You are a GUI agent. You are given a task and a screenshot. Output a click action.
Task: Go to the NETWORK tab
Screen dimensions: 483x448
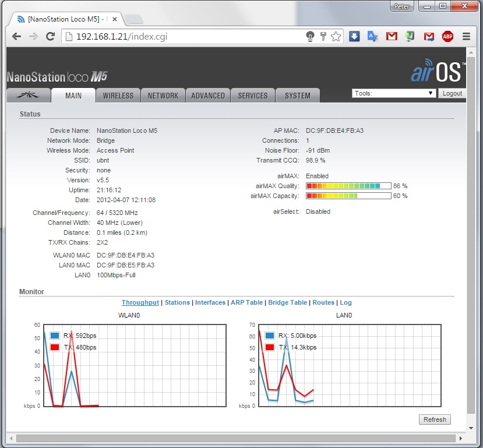163,96
